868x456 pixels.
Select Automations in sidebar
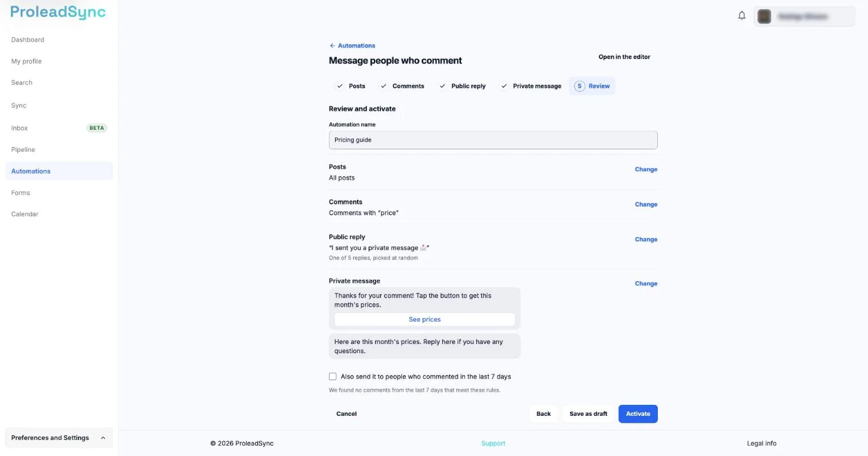(x=59, y=171)
